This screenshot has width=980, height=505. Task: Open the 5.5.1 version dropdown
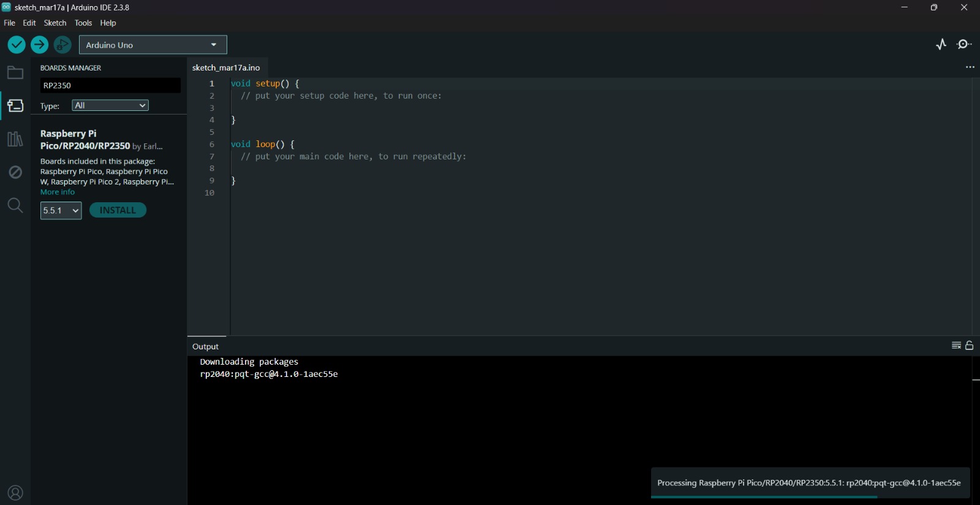click(x=61, y=210)
